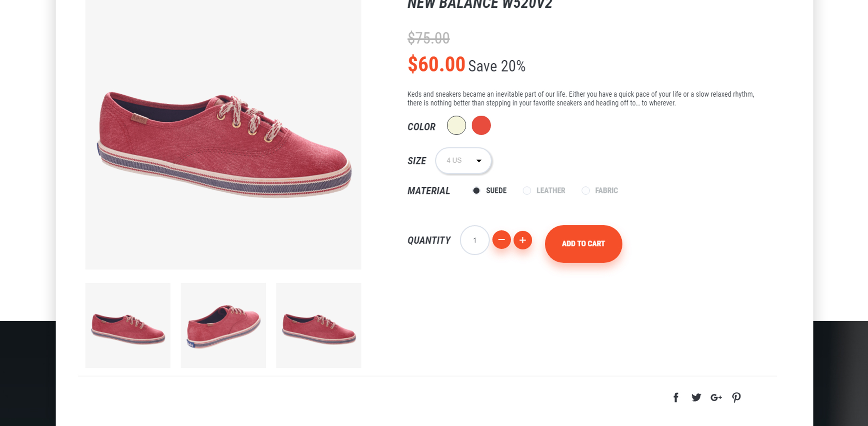Viewport: 868px width, 426px height.
Task: Select the cream color swatch
Action: click(456, 125)
